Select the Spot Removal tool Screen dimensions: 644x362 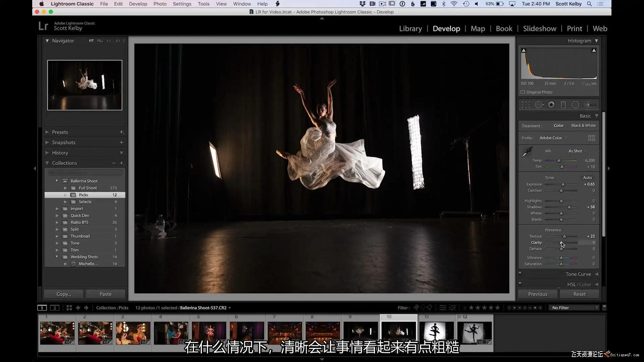539,105
